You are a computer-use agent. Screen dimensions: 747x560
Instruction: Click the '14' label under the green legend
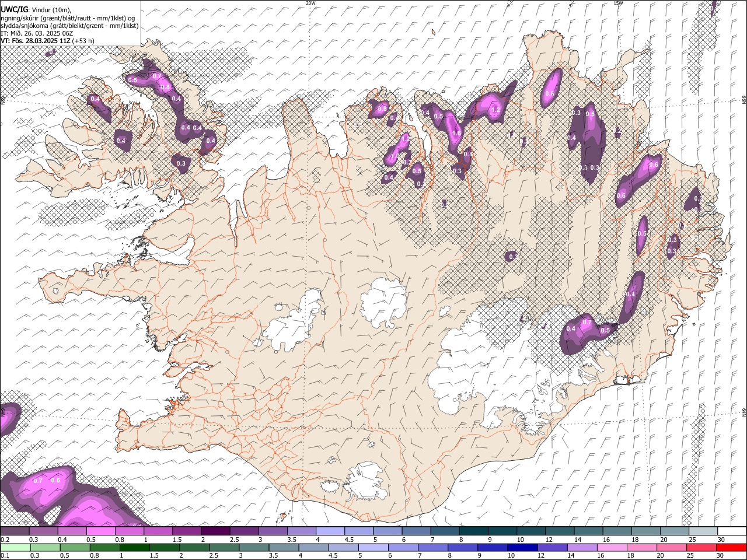click(573, 555)
